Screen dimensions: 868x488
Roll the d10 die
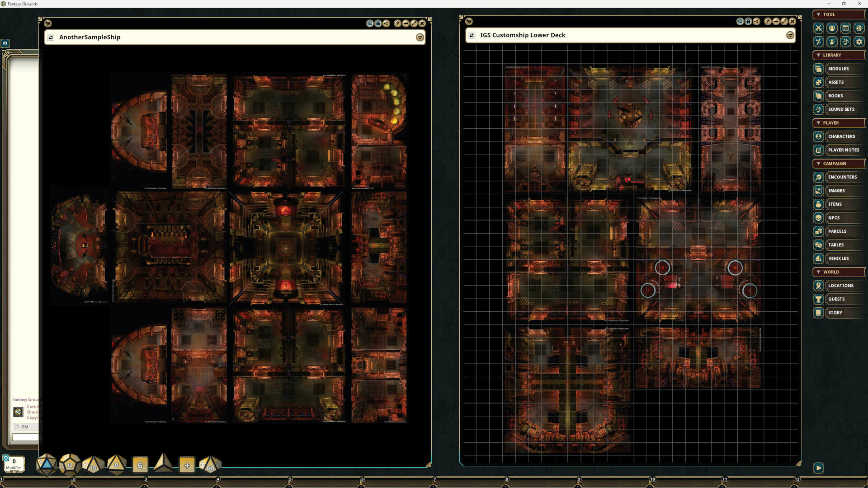pos(93,465)
